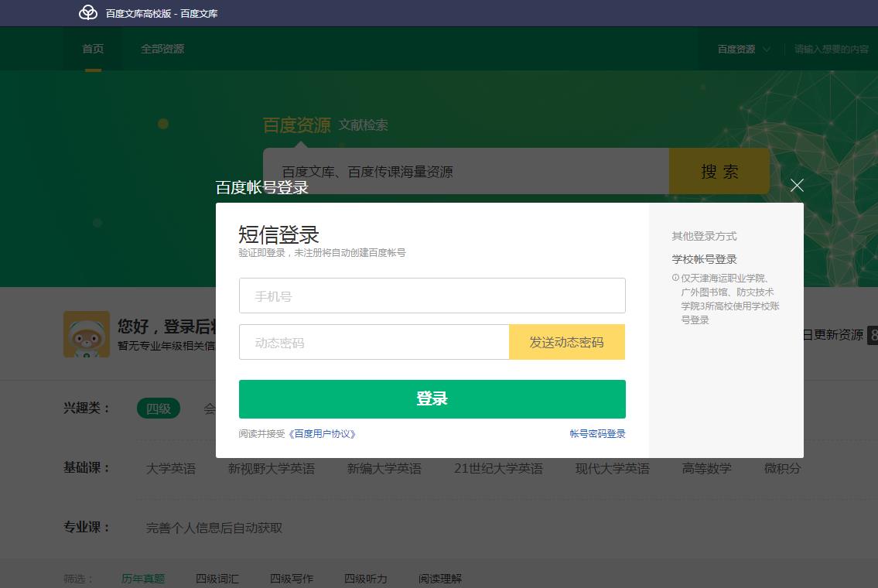Click the green 登录 button
The height and width of the screenshot is (588, 878).
(432, 399)
